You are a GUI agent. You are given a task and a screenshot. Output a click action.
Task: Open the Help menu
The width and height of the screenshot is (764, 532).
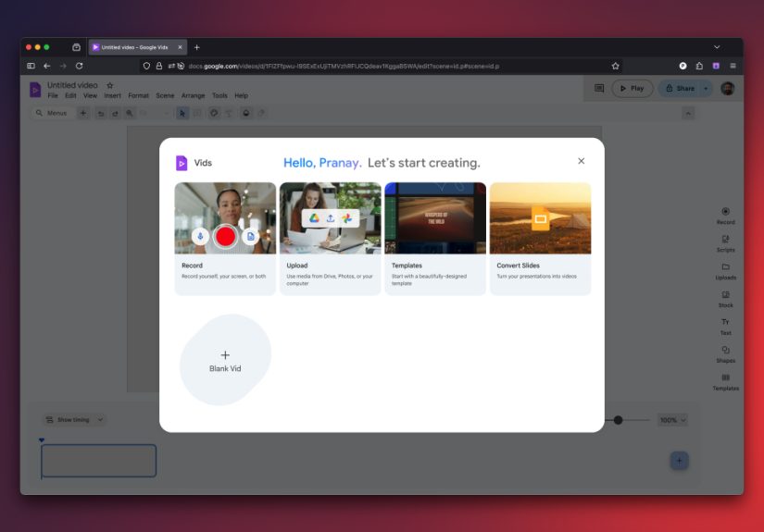coord(241,95)
